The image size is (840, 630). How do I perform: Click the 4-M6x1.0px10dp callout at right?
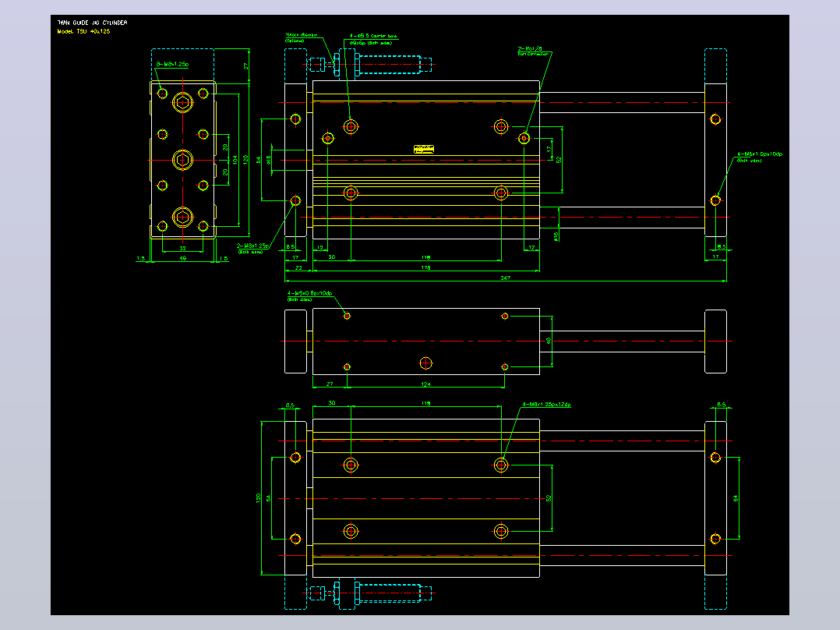[759, 157]
